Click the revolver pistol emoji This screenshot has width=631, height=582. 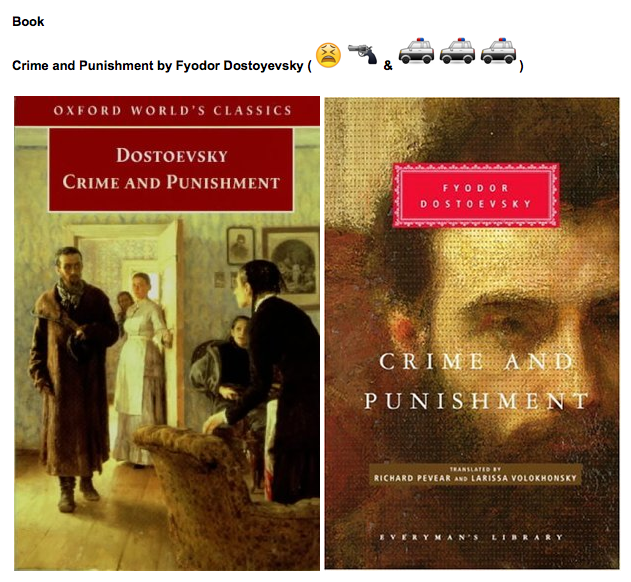(362, 54)
